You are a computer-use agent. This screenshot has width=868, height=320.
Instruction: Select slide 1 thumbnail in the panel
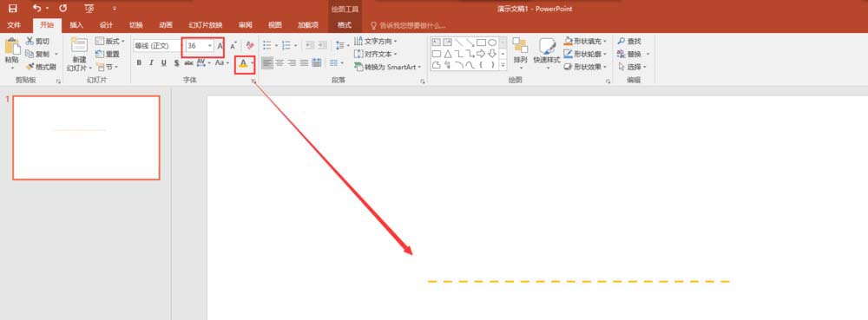click(86, 138)
